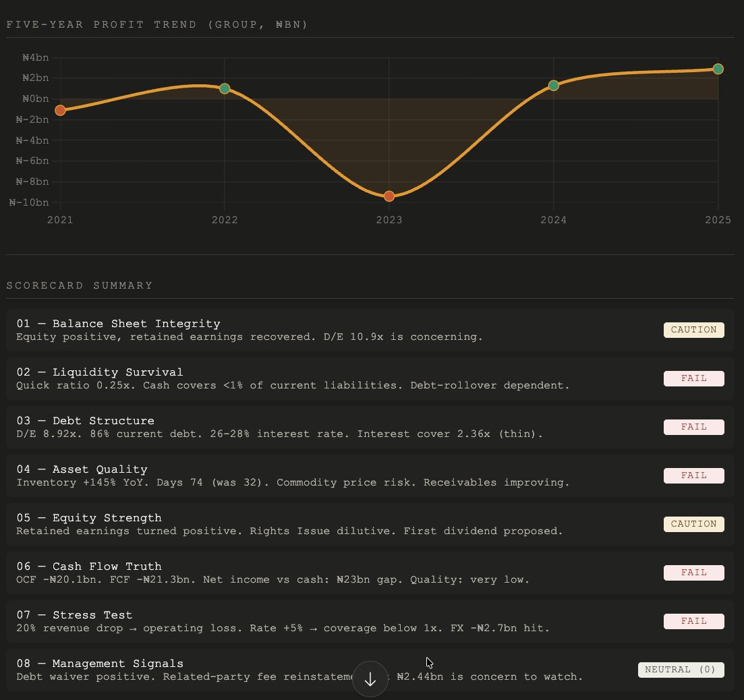Open the Balance Sheet Integrity scorecard row

(370, 330)
